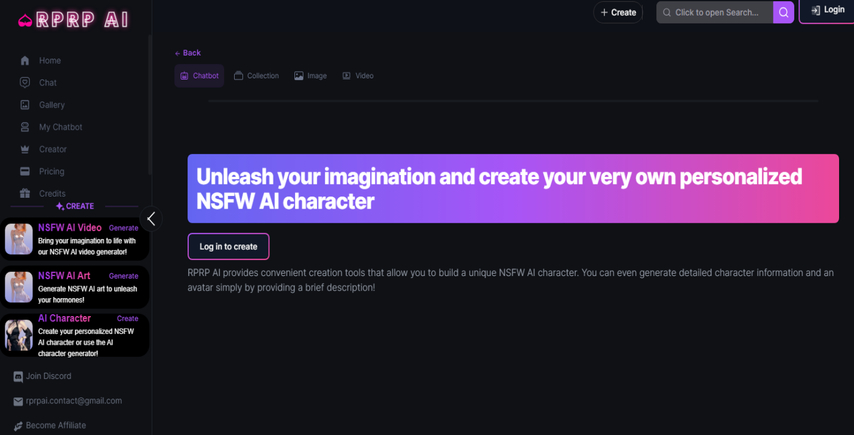The width and height of the screenshot is (854, 435).
Task: Open Pricing card icon
Action: click(x=25, y=172)
